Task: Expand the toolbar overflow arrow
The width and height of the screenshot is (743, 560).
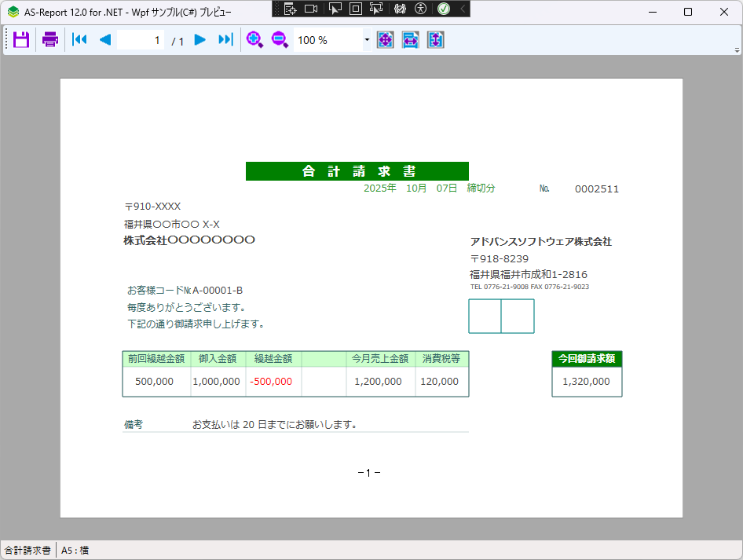Action: coord(737,49)
